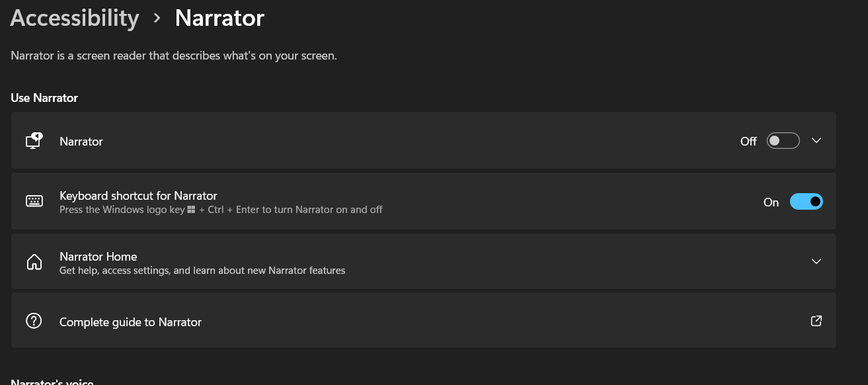Click the Off label beside the Narrator switch
The width and height of the screenshot is (868, 385).
tap(748, 141)
